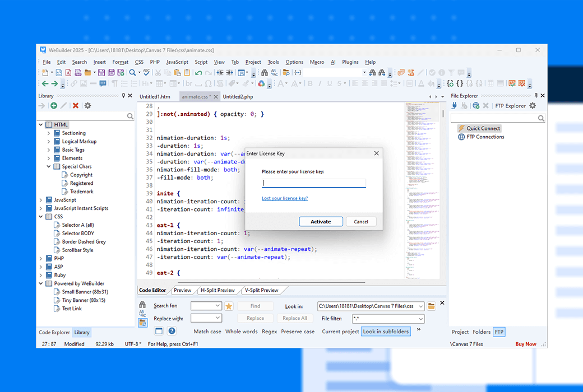Toggle the Look in subfolders option

[x=386, y=332]
